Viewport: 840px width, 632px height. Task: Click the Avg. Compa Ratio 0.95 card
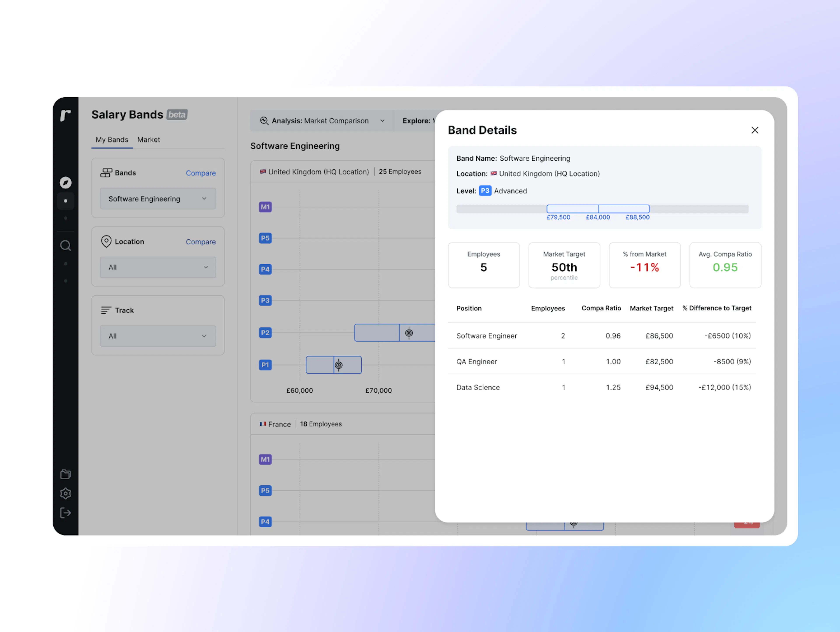tap(725, 265)
